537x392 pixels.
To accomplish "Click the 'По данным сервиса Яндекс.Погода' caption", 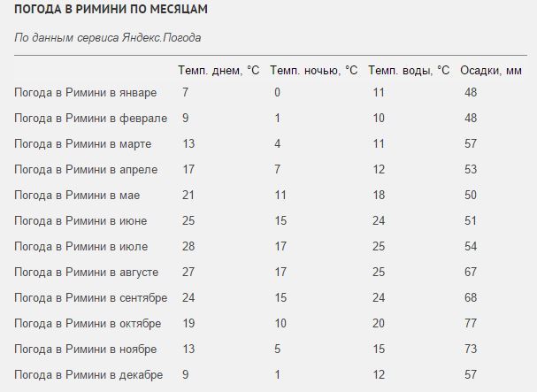I will pyautogui.click(x=108, y=38).
